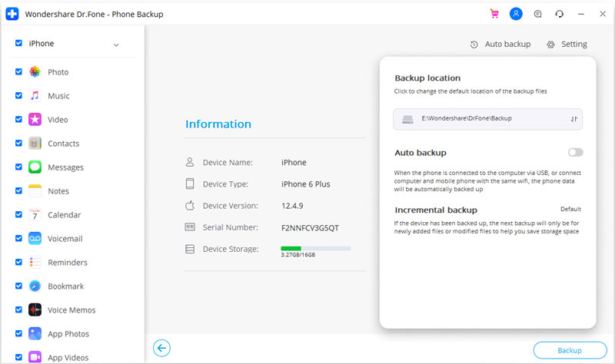Screen dimensions: 615x364
Task: Select the serial number F2NNFCV3G5QT
Action: (310, 228)
